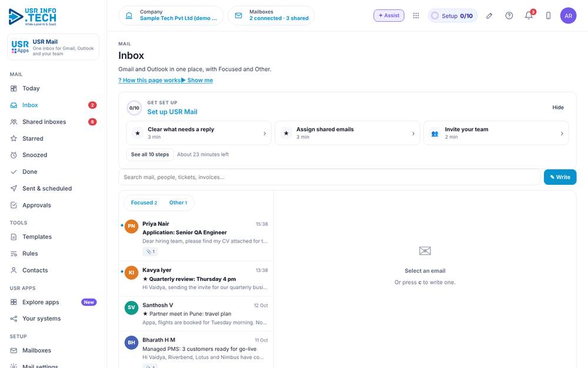Click the pencil edit icon in top bar

click(x=489, y=16)
